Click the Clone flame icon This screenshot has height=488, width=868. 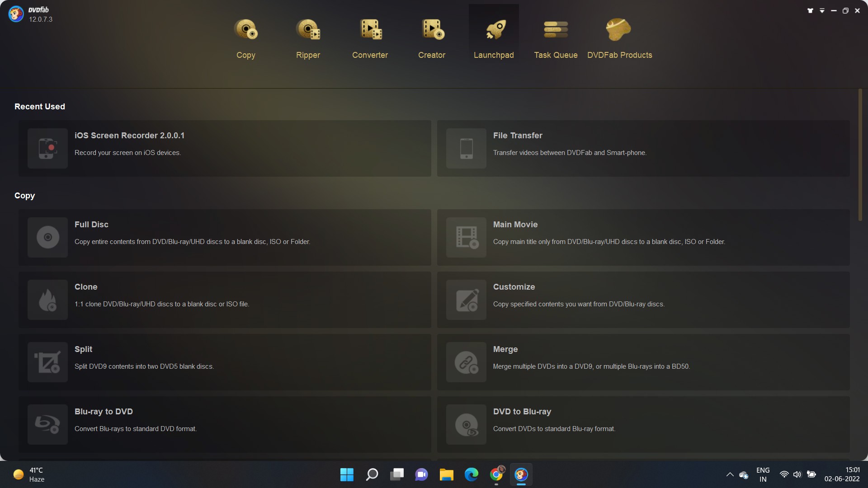[47, 300]
